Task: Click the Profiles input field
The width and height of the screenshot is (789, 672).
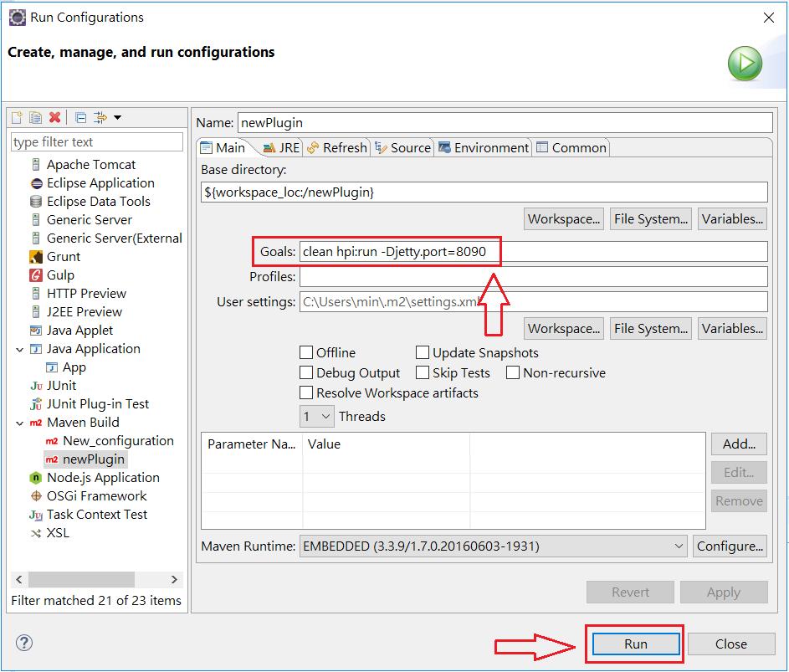Action: (533, 277)
